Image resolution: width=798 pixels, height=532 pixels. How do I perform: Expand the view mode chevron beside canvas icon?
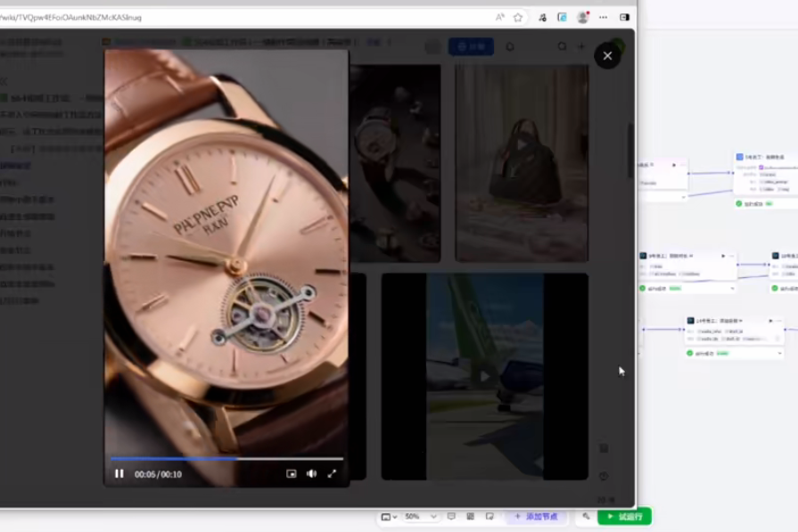(395, 517)
